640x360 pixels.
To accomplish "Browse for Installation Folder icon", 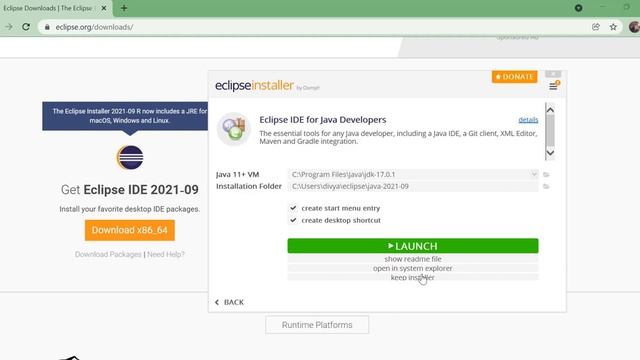I will coord(546,187).
